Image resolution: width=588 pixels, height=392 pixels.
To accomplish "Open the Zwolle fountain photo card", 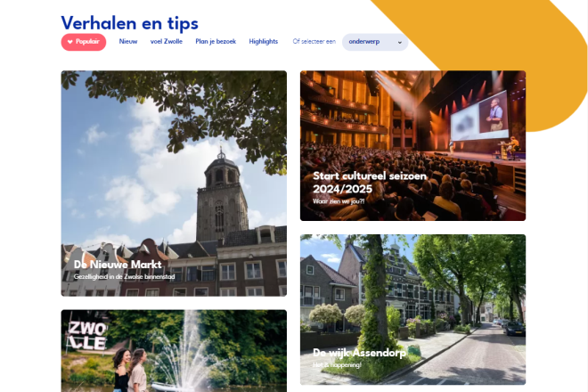I will pos(174,351).
